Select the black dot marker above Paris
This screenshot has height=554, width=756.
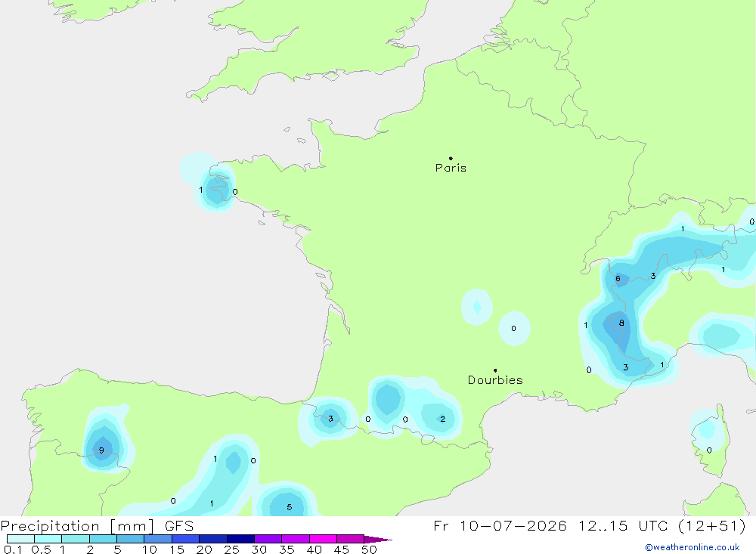(x=451, y=158)
